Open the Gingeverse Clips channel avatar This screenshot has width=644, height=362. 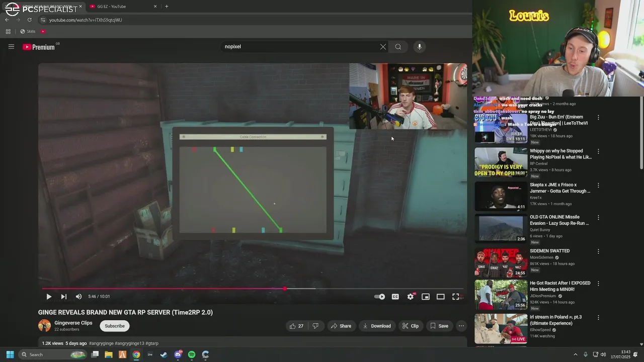coord(44,326)
